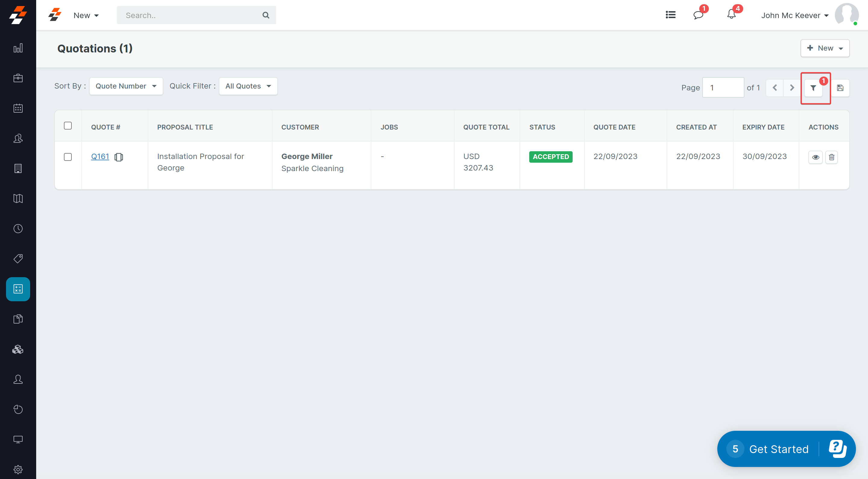
Task: Open the All Quotes quick filter dropdown
Action: pyautogui.click(x=248, y=86)
